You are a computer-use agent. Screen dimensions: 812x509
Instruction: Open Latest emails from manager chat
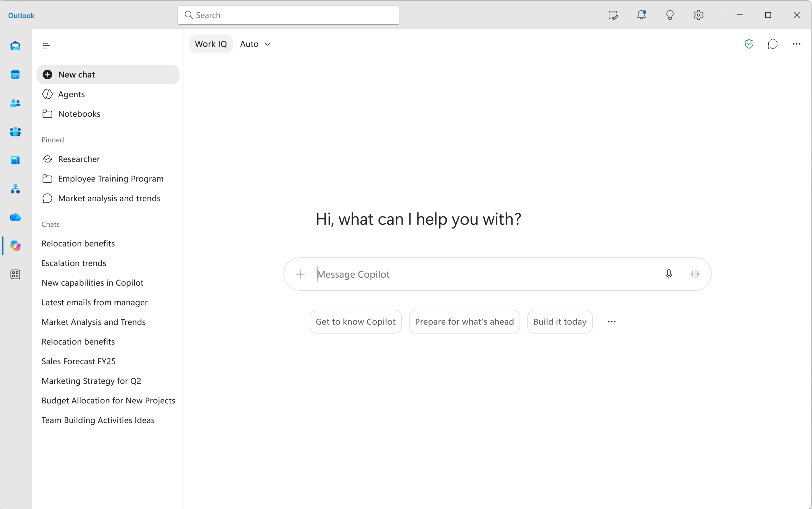pos(108,302)
